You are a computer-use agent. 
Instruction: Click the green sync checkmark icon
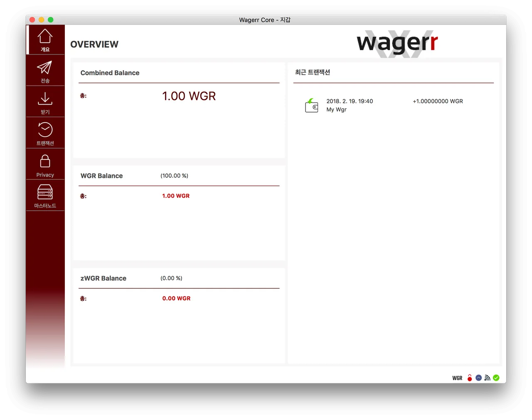click(x=496, y=378)
